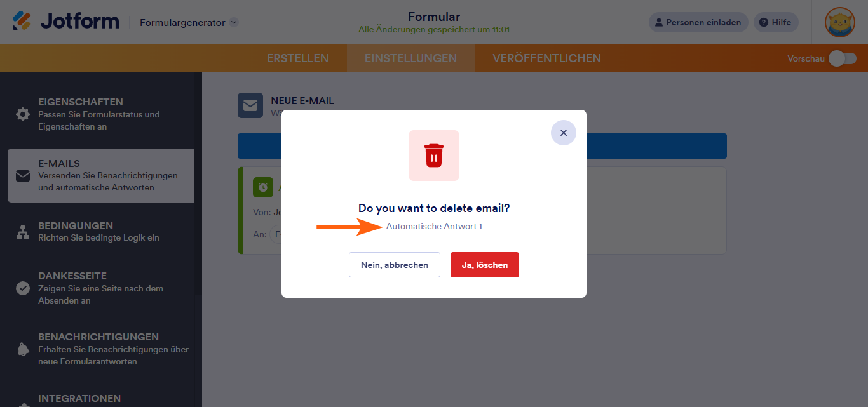Close the delete email dialog
The height and width of the screenshot is (407, 868).
564,133
